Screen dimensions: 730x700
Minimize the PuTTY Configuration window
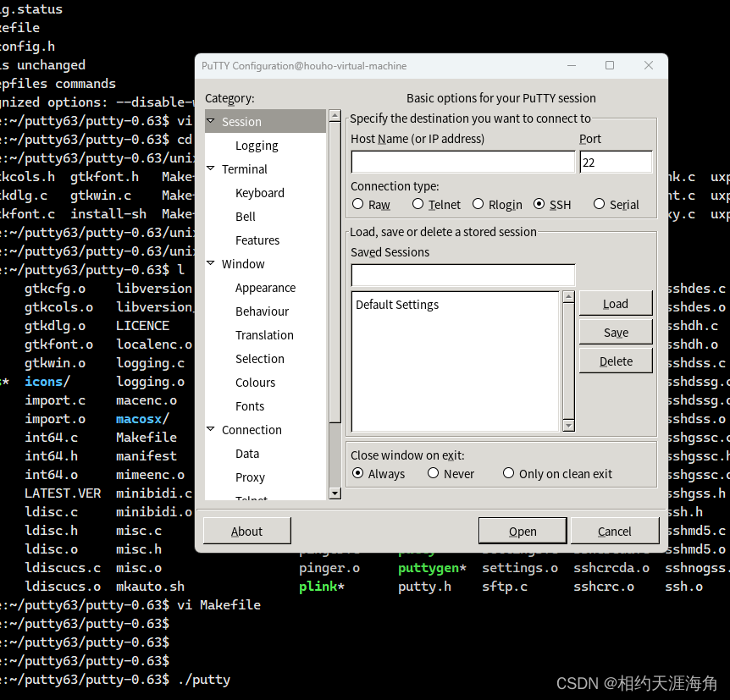[572, 66]
